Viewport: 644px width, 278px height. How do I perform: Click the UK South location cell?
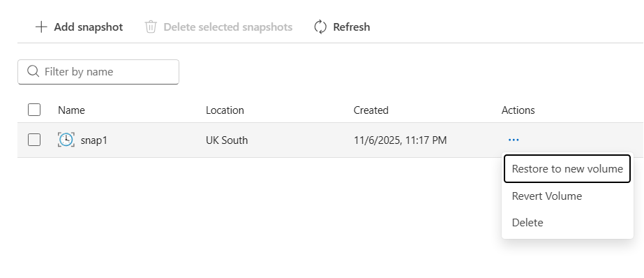[227, 140]
